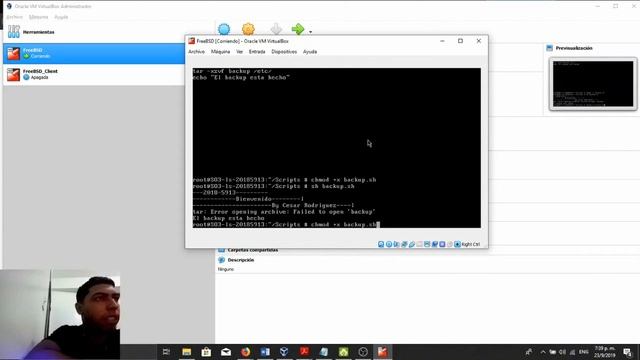Expand the dropdown arrow beside the green Mostrar icon

tap(311, 31)
